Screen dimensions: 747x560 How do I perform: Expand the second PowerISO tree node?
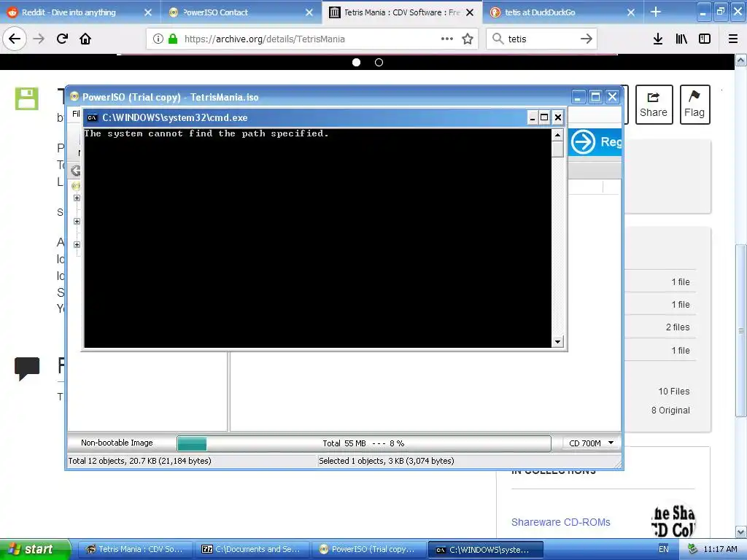click(x=77, y=222)
